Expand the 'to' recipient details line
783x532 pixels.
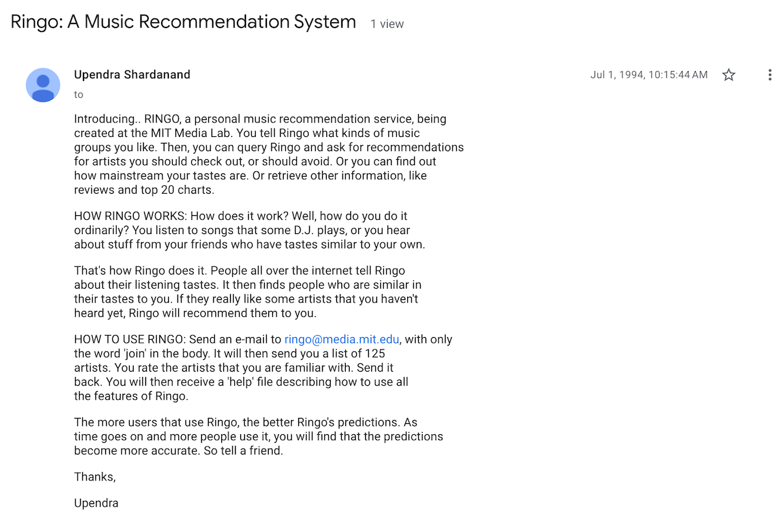tap(78, 95)
